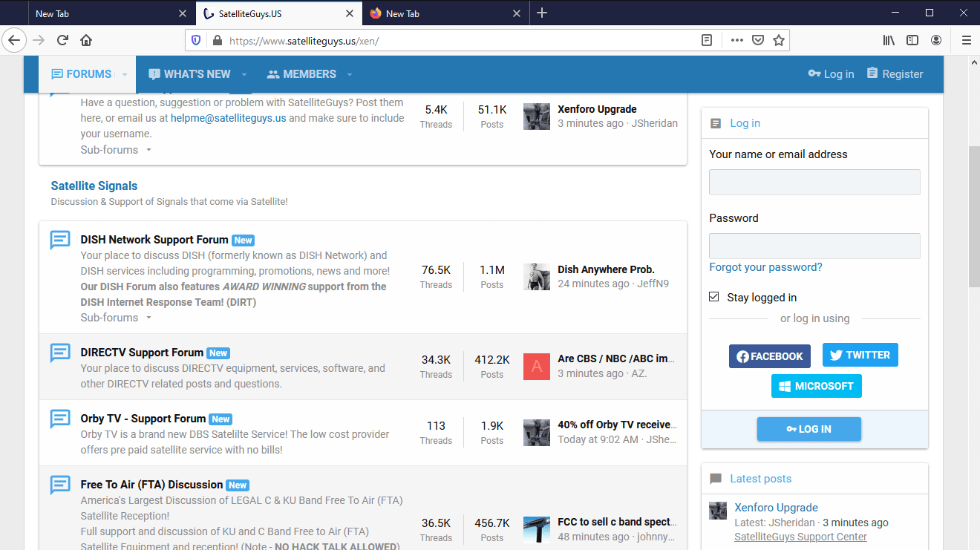Click the Password input field

click(x=814, y=246)
